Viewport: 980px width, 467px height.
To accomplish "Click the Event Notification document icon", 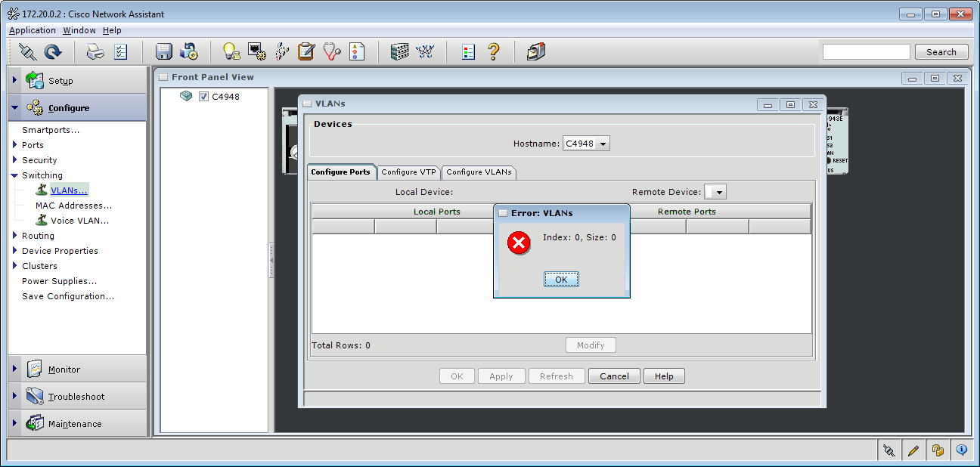I will 356,51.
